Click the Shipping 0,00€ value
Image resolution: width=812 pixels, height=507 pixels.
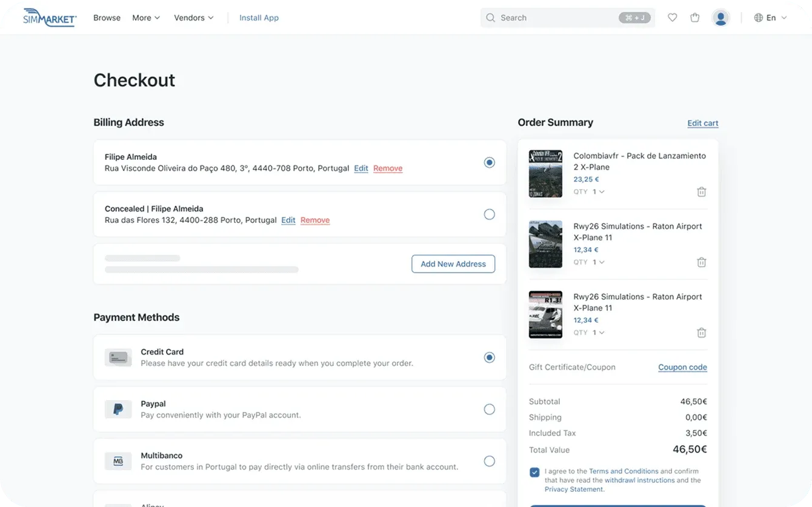coord(696,417)
